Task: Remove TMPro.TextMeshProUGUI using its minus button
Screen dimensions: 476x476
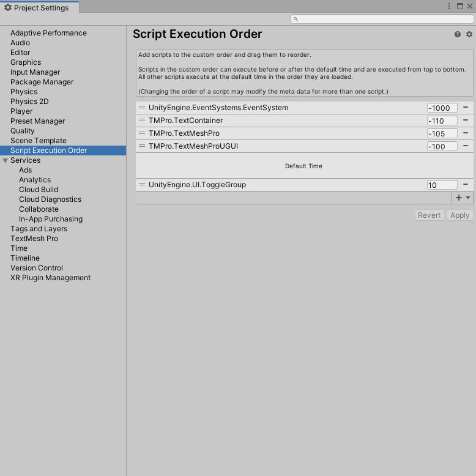Action: 466,146
